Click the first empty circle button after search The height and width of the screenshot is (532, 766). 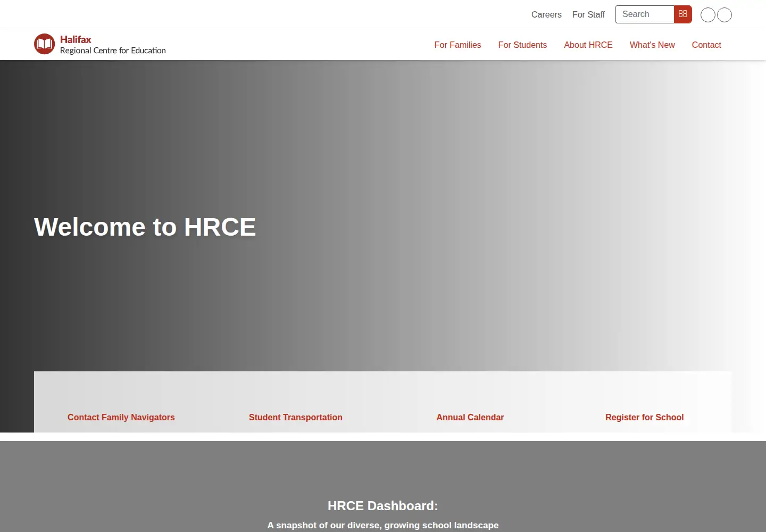pos(708,15)
